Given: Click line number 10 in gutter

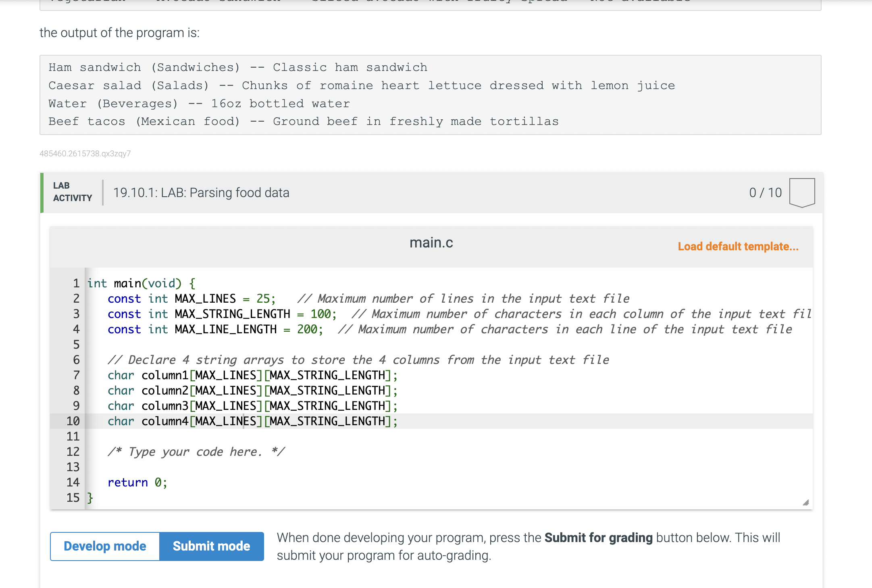Looking at the screenshot, I should 73,421.
